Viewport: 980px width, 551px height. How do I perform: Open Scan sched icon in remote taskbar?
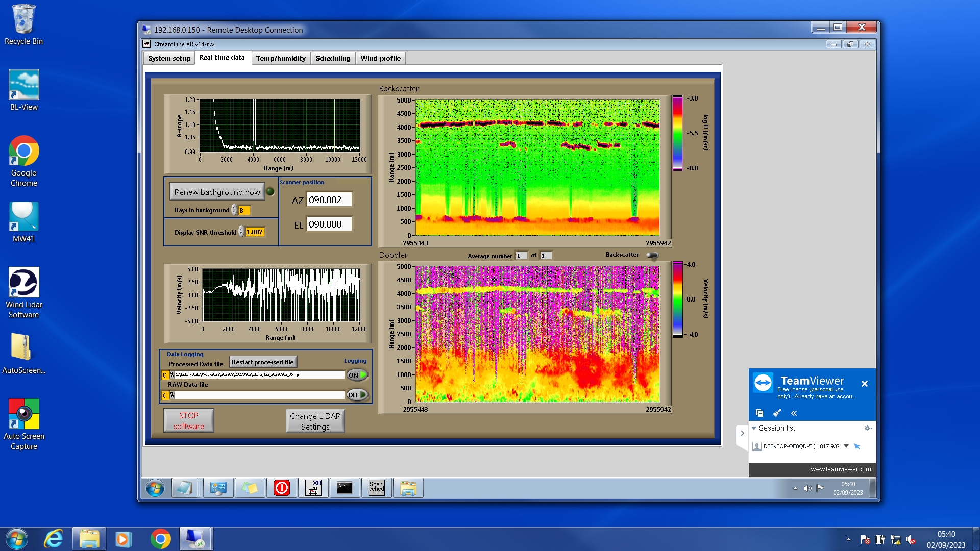click(377, 488)
